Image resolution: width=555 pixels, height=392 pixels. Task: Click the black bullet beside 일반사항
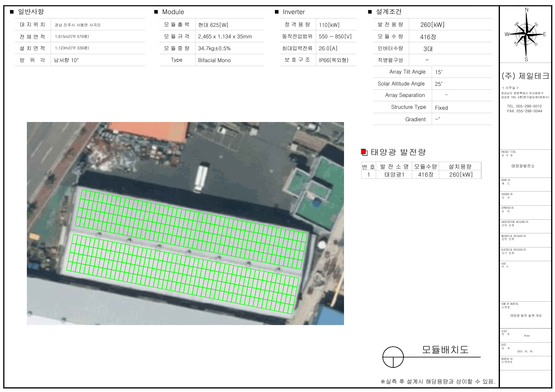pyautogui.click(x=12, y=12)
